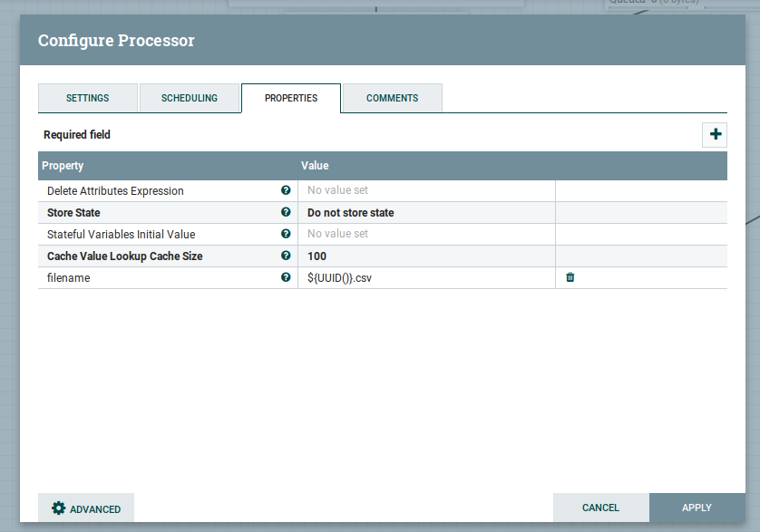Click help icon for Stateful Variables Initial Value
Screen dimensions: 760x532
click(286, 234)
